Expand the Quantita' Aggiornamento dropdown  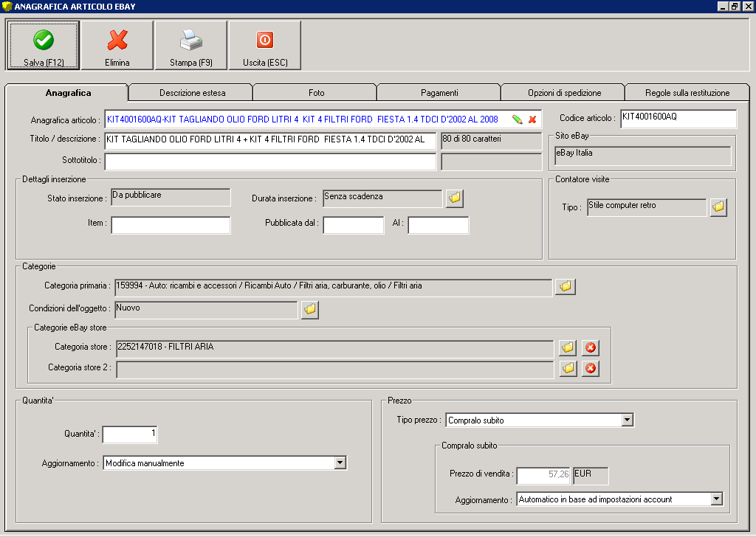pos(340,462)
